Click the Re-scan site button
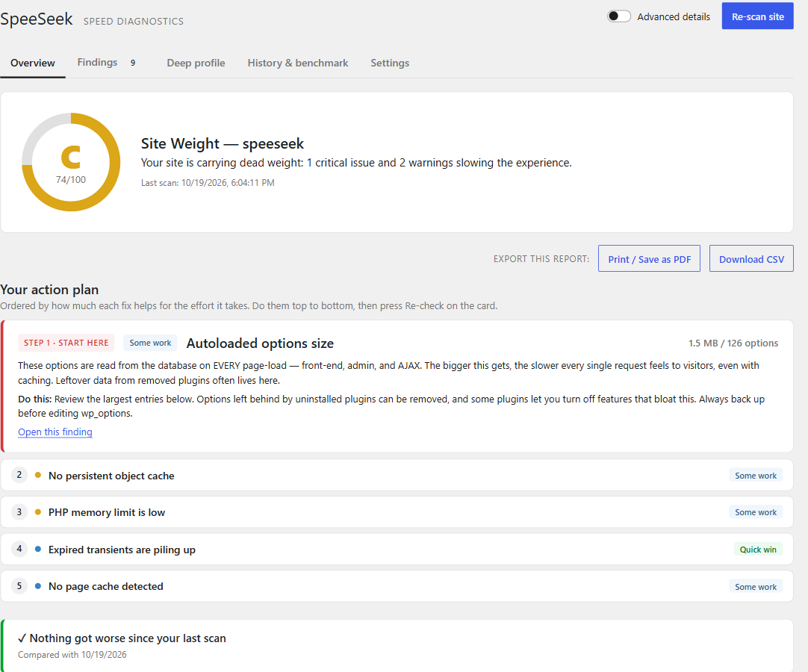The width and height of the screenshot is (808, 672). pos(757,16)
